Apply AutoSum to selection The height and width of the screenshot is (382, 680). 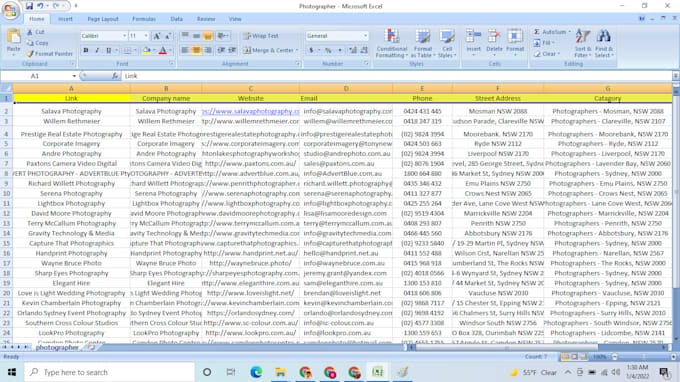click(x=552, y=32)
